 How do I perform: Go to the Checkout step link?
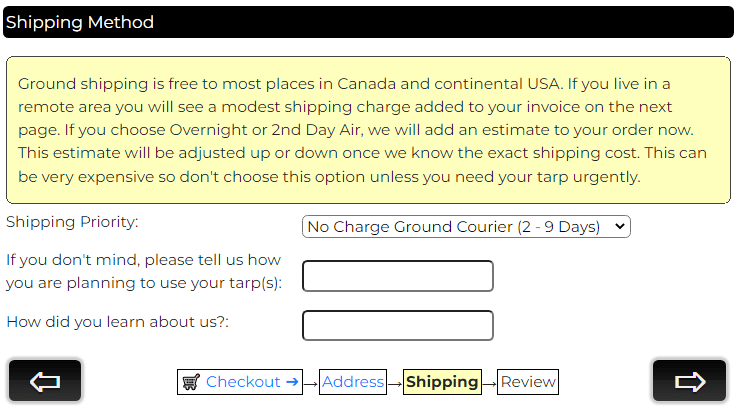coord(243,382)
